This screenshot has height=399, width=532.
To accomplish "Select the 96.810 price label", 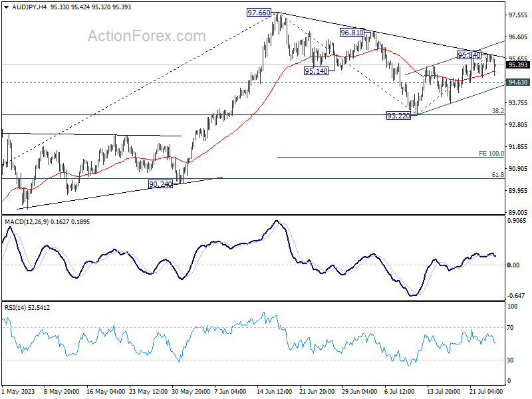I will pyautogui.click(x=352, y=33).
